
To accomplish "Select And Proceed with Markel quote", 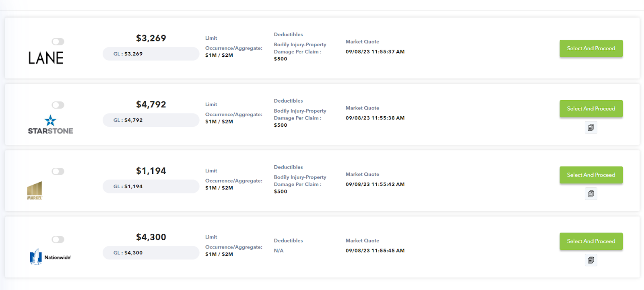I will click(591, 175).
